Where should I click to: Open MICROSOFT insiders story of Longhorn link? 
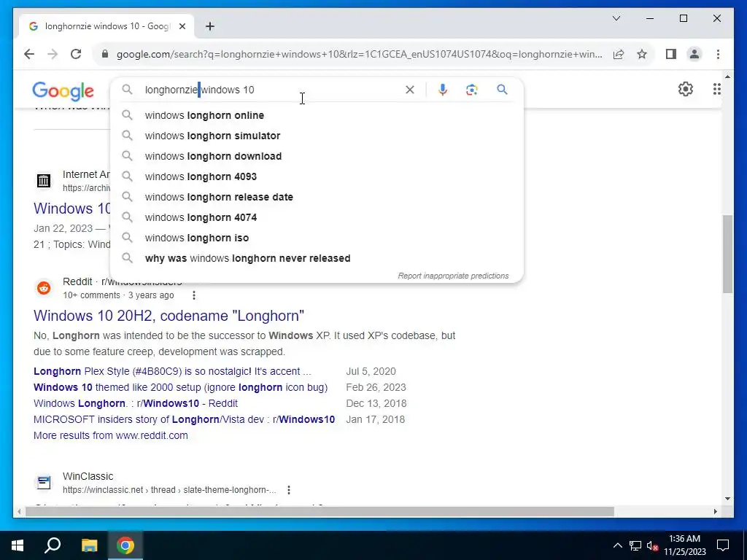[x=184, y=419]
